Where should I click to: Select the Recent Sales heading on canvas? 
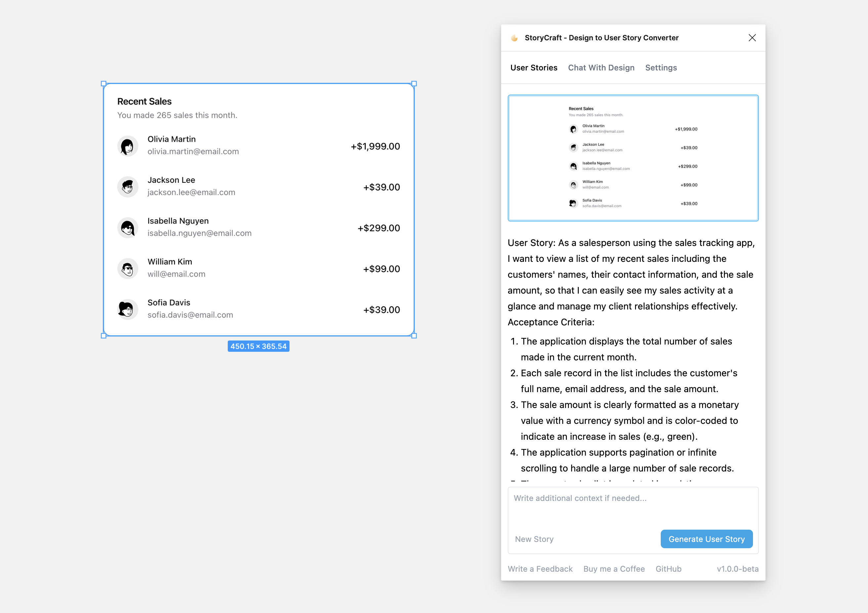pos(144,102)
